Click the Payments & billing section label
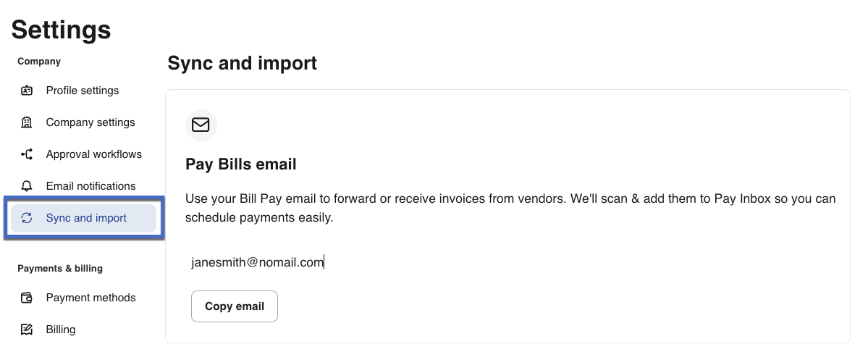The width and height of the screenshot is (868, 352). coord(60,269)
